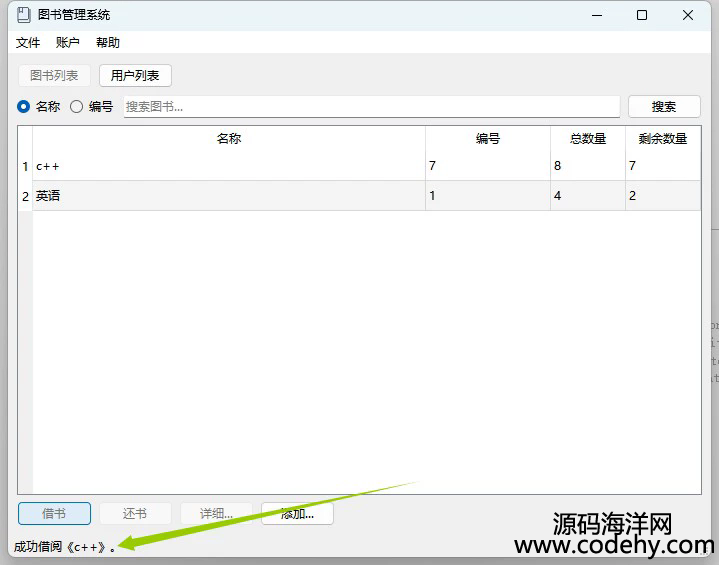Select the 名称 search radio button

point(23,107)
